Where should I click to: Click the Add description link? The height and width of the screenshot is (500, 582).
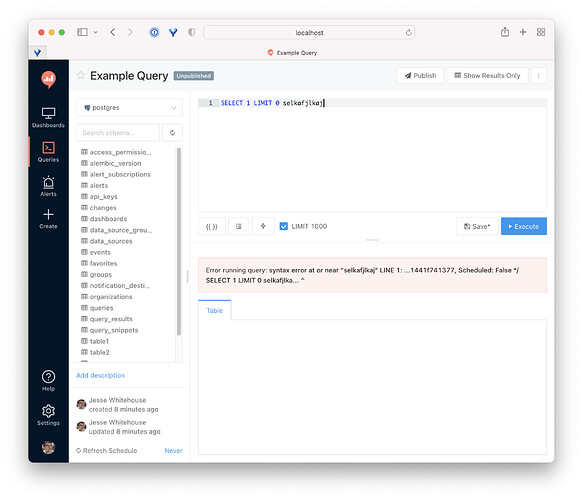click(101, 375)
